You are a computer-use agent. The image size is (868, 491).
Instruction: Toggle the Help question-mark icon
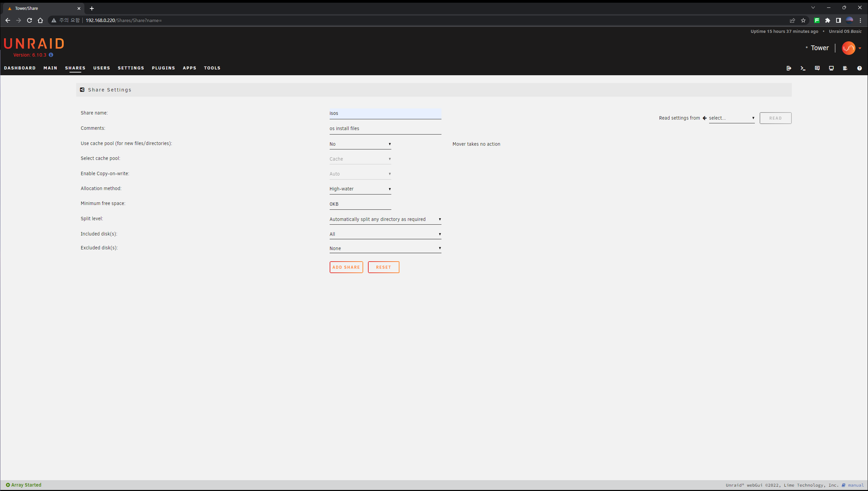pyautogui.click(x=859, y=68)
